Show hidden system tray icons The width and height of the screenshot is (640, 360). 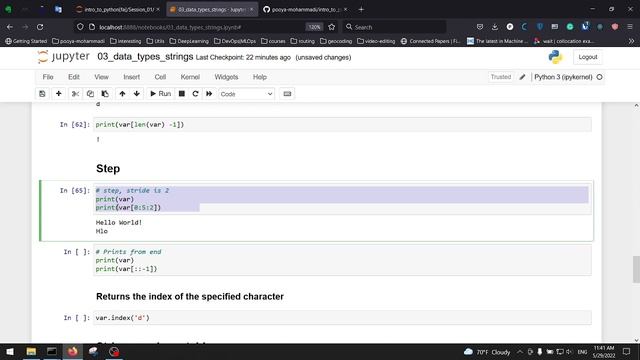point(520,351)
